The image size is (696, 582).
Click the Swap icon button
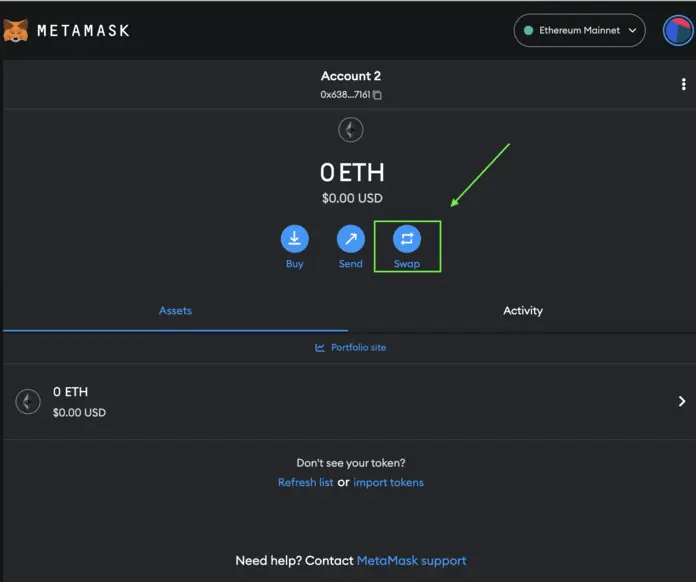tap(407, 239)
